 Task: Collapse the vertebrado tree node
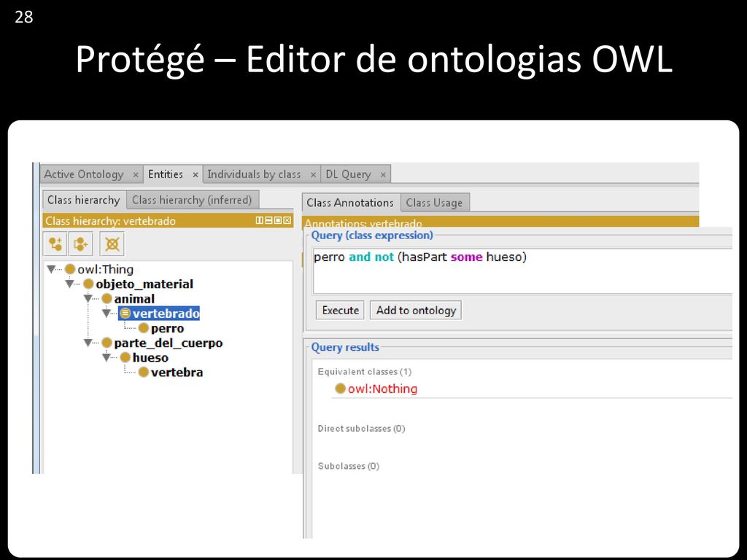[x=107, y=314]
